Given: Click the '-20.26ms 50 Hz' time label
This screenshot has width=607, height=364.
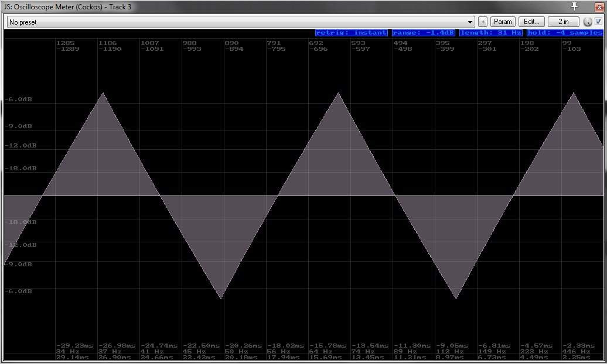Looking at the screenshot, I should pyautogui.click(x=244, y=349).
